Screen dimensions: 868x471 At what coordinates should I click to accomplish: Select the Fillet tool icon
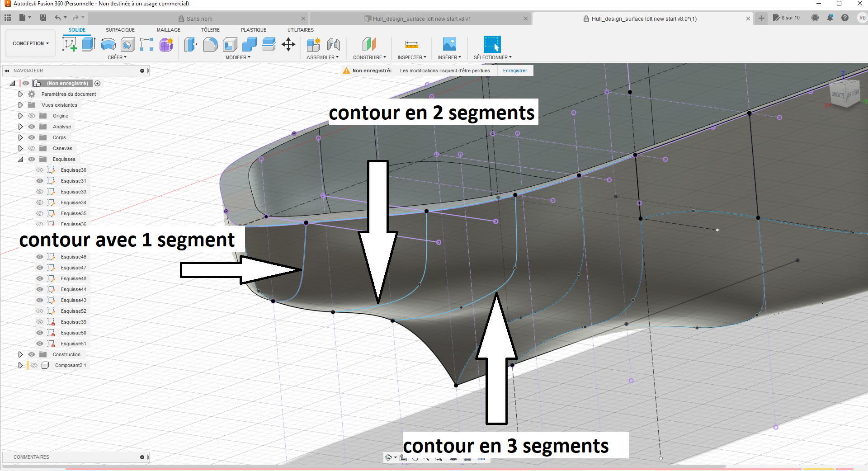pos(210,44)
